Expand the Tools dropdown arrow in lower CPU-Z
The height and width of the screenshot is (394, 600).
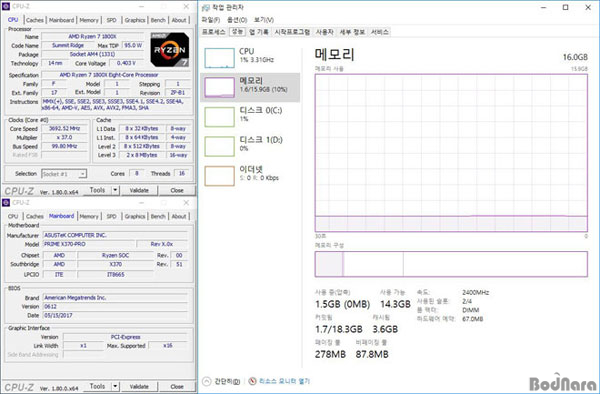[115, 386]
